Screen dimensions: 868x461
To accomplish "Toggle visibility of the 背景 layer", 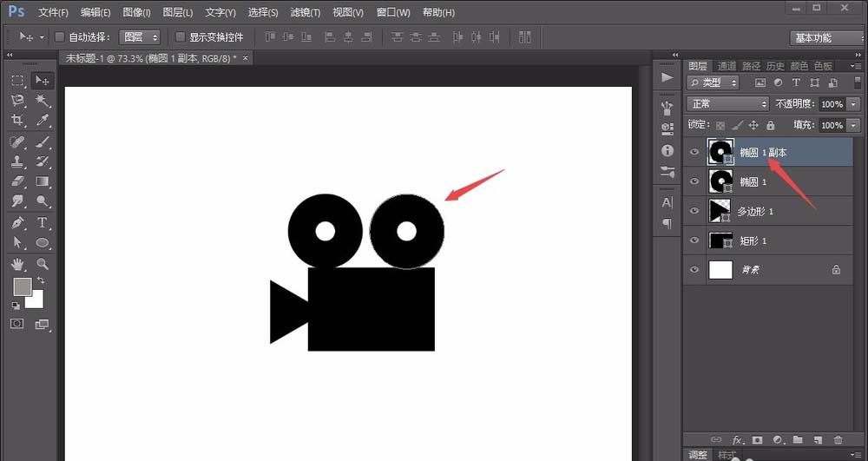I will 694,269.
